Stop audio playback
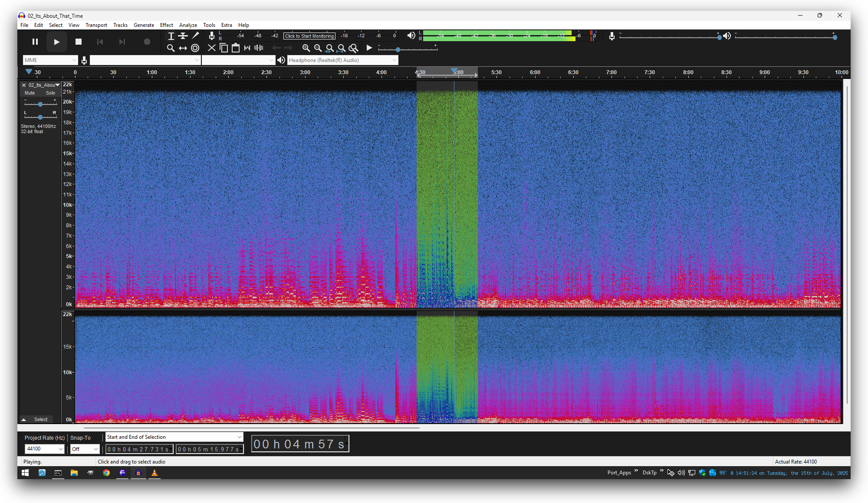 (79, 42)
